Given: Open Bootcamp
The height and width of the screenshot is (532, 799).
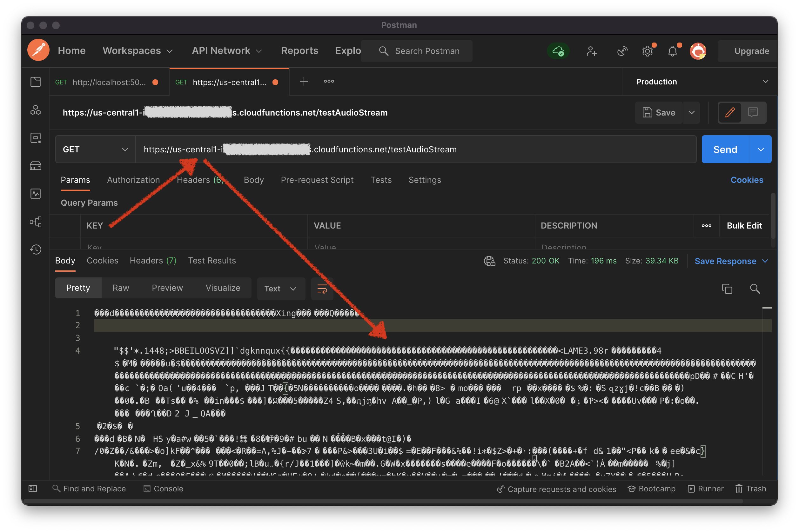Looking at the screenshot, I should coord(651,489).
